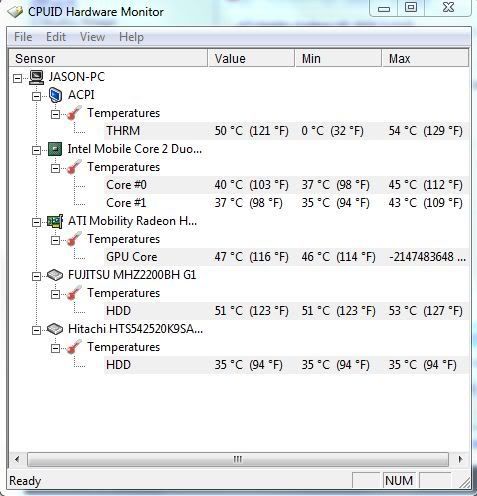Image resolution: width=477 pixels, height=496 pixels.
Task: Click the Max column header
Action: (x=425, y=58)
